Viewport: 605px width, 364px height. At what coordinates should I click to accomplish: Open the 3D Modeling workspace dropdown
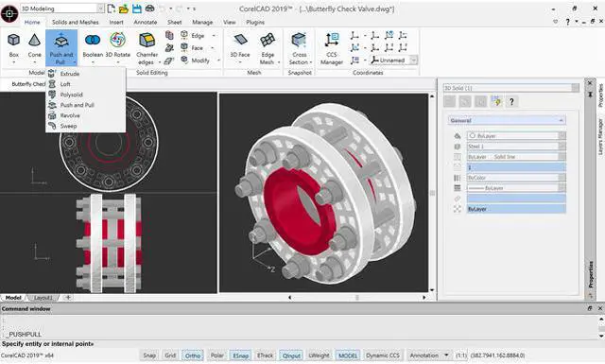pyautogui.click(x=100, y=9)
